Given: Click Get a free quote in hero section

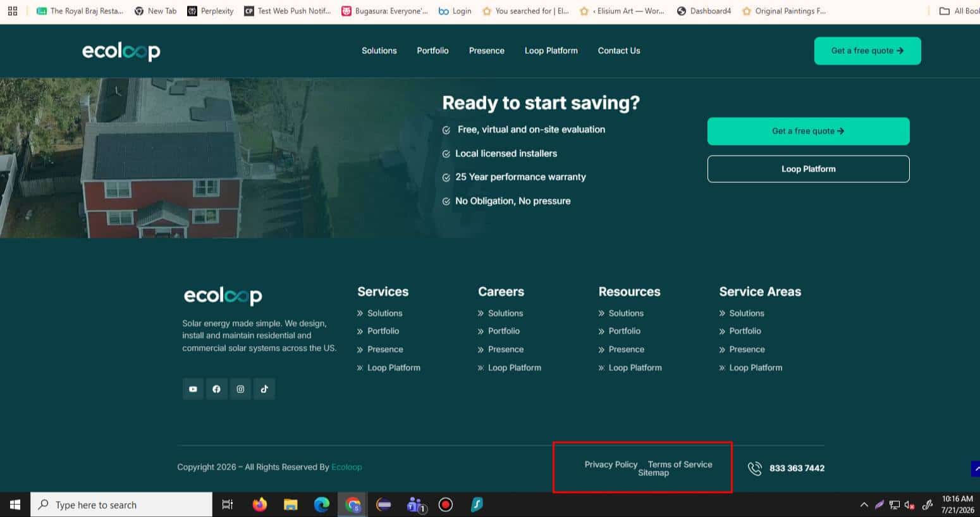Looking at the screenshot, I should [x=808, y=131].
